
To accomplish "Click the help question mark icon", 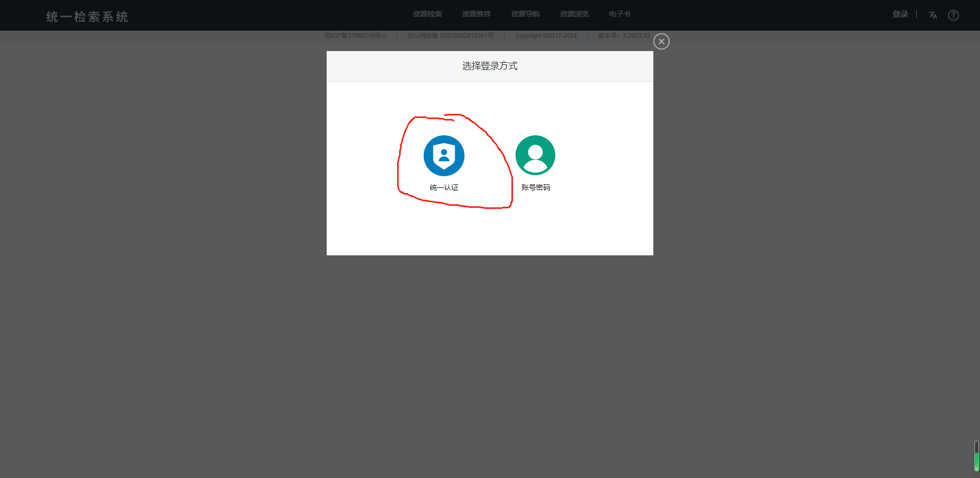I will coord(953,15).
